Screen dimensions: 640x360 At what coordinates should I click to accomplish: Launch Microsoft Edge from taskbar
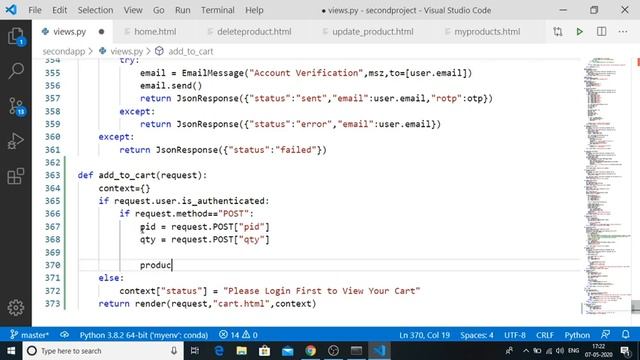[219, 351]
